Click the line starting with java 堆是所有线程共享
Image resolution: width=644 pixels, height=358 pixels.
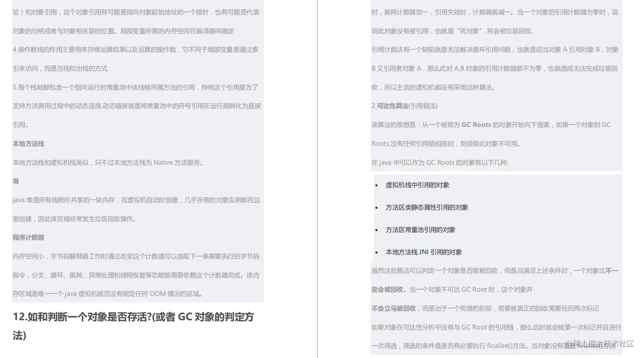(136, 200)
